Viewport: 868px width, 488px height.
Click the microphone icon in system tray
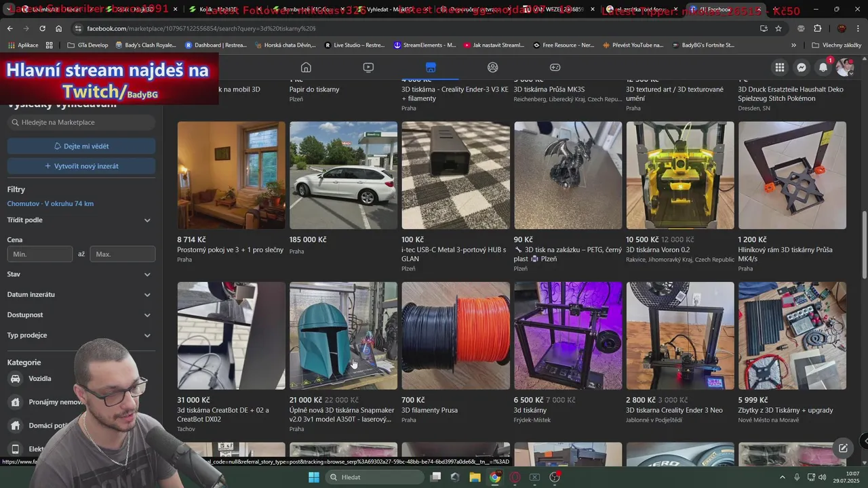[797, 477]
